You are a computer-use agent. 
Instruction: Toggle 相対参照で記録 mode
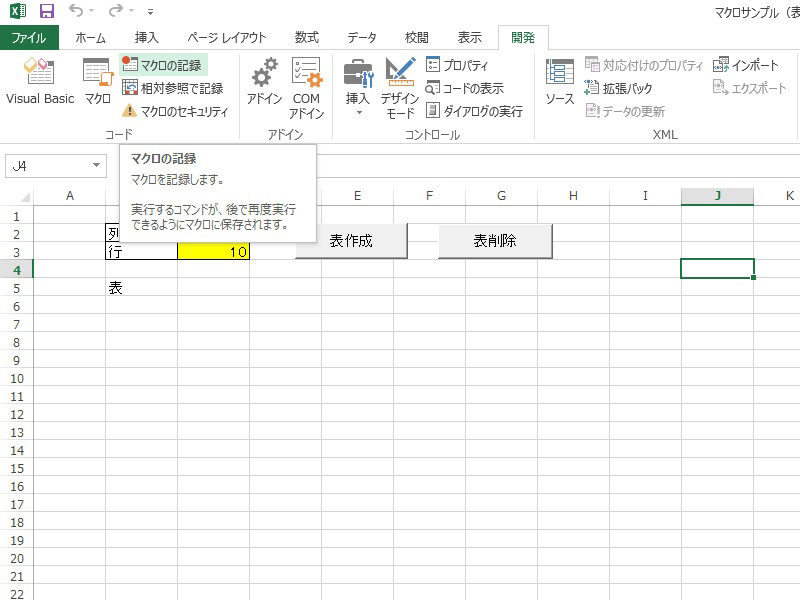(x=172, y=88)
